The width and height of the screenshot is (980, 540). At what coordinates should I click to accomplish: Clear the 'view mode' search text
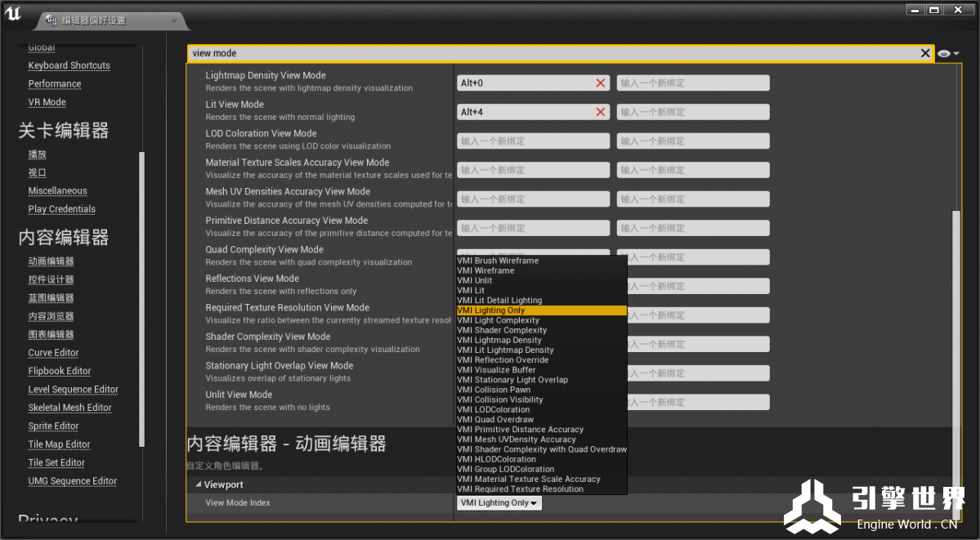point(925,53)
